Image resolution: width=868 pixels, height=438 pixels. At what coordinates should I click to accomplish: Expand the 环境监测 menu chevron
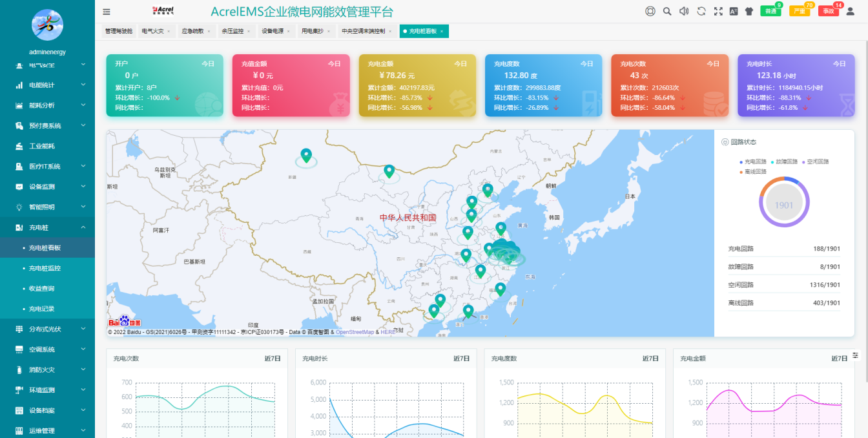pyautogui.click(x=83, y=390)
